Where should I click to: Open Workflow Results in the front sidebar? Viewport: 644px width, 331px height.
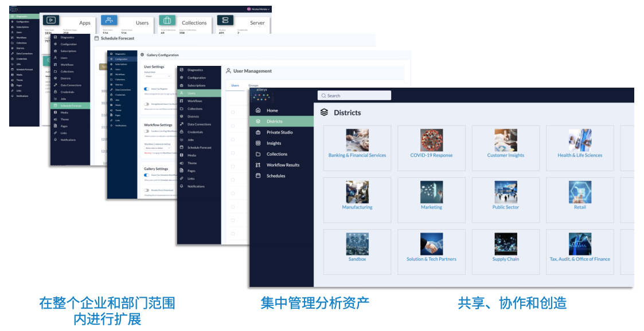282,165
